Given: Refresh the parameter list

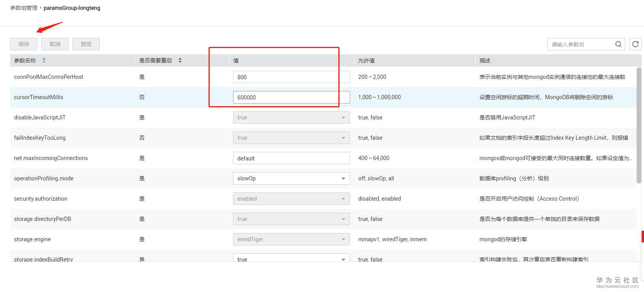Looking at the screenshot, I should (x=635, y=44).
